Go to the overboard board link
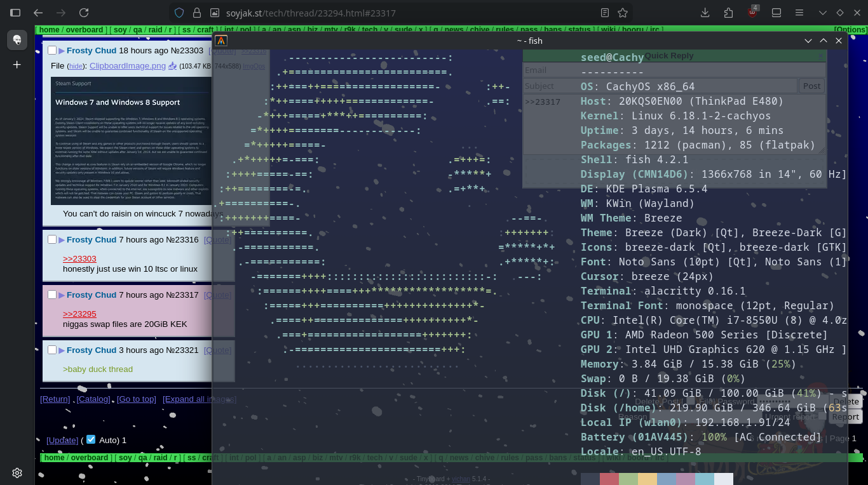Viewport: 868px width, 485px height. click(x=86, y=30)
